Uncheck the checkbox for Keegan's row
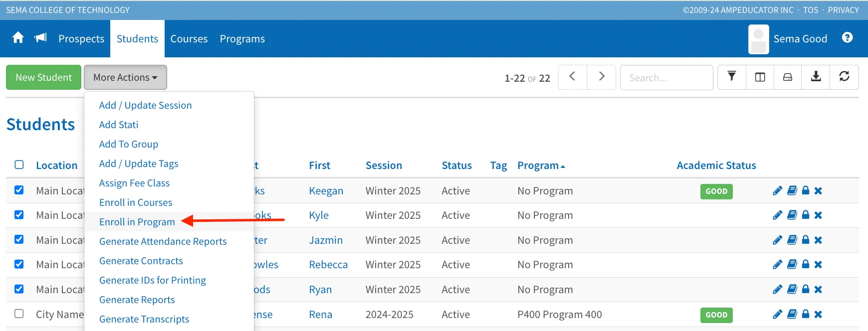Screen dimensions: 868x331 19,190
